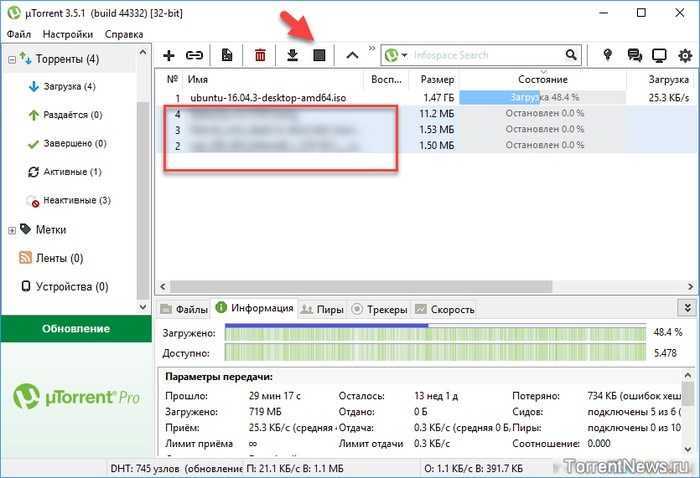Open the Справка menu
The width and height of the screenshot is (700, 478).
(124, 34)
